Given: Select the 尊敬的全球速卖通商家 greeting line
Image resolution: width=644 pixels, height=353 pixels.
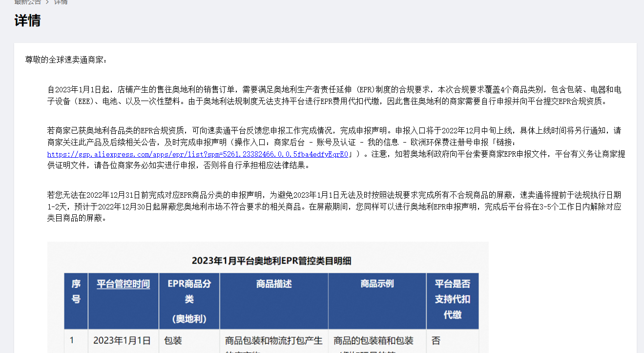Looking at the screenshot, I should pos(66,60).
